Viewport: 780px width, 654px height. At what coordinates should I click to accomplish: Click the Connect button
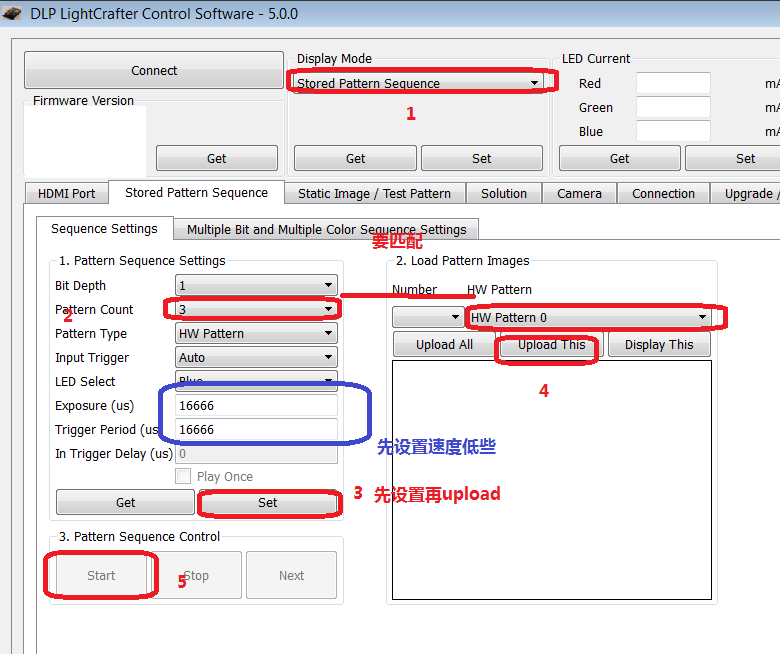point(154,70)
